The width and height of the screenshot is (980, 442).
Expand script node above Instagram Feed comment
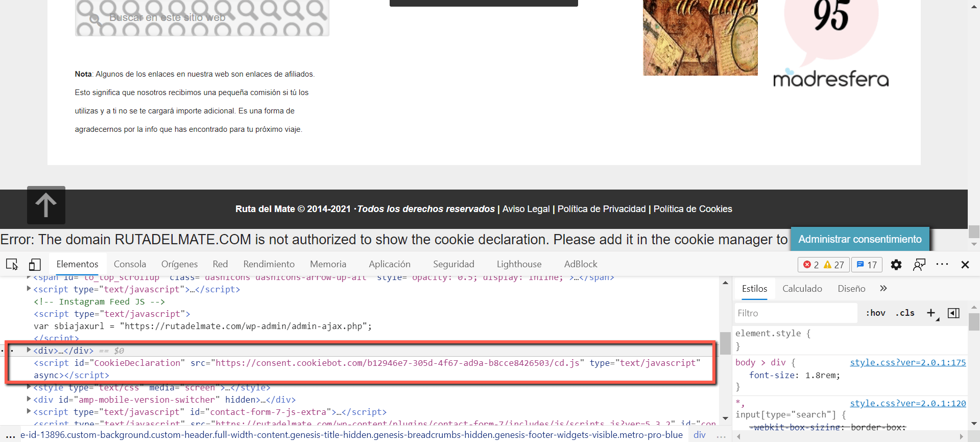click(29, 289)
